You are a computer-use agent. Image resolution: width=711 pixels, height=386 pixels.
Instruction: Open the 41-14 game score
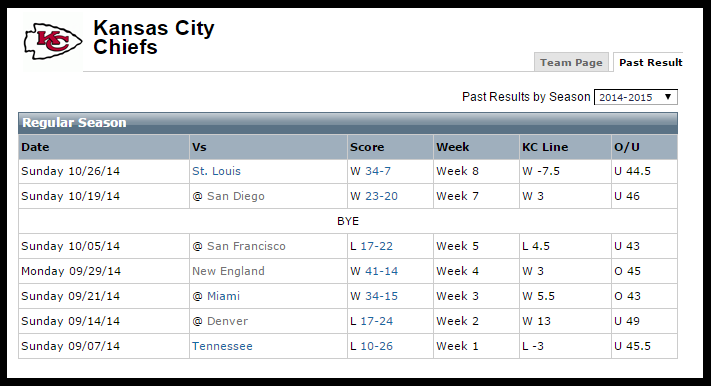click(x=381, y=271)
